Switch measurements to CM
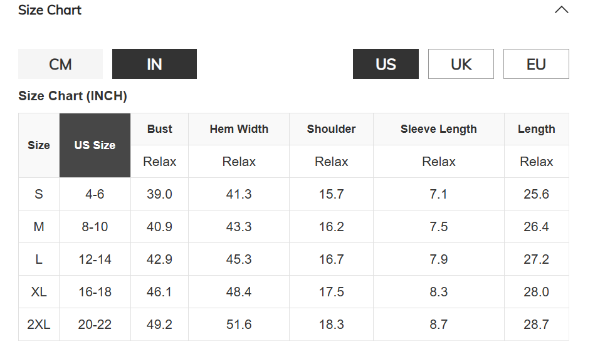This screenshot has width=615, height=364. [60, 64]
